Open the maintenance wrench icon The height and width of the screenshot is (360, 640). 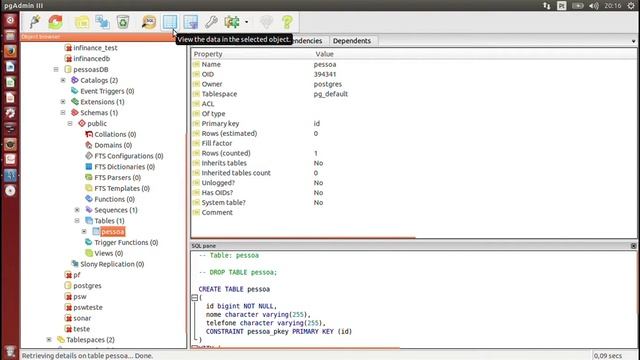coord(211,22)
